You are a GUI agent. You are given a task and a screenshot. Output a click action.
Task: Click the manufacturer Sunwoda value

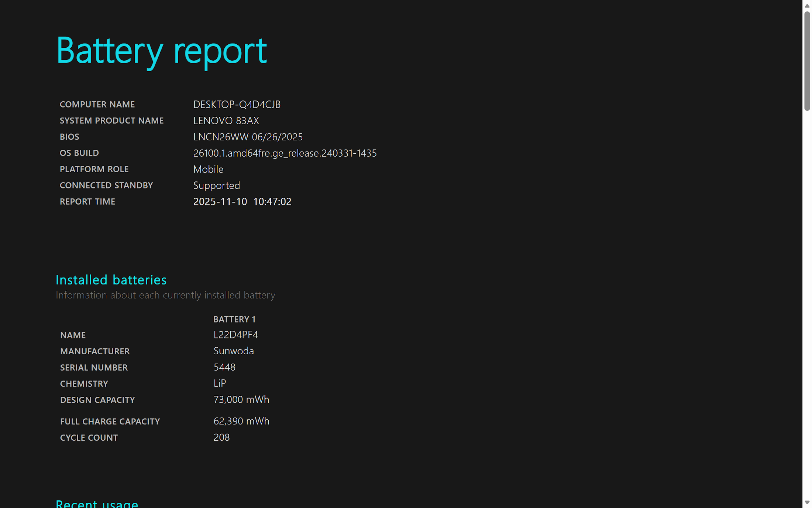click(233, 351)
